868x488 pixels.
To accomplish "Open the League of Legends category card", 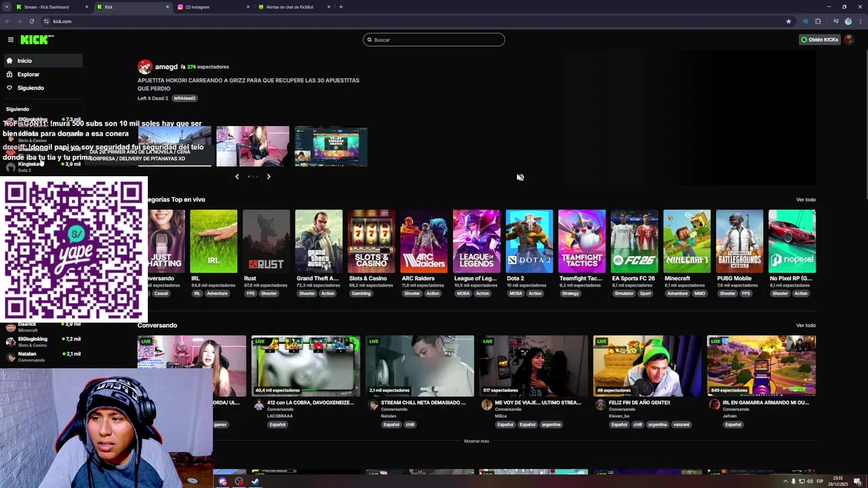I will pyautogui.click(x=477, y=241).
